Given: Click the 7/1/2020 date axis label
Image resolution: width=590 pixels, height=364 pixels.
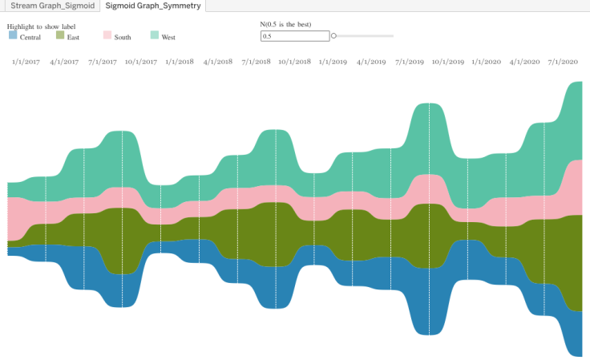Looking at the screenshot, I should click(x=561, y=61).
